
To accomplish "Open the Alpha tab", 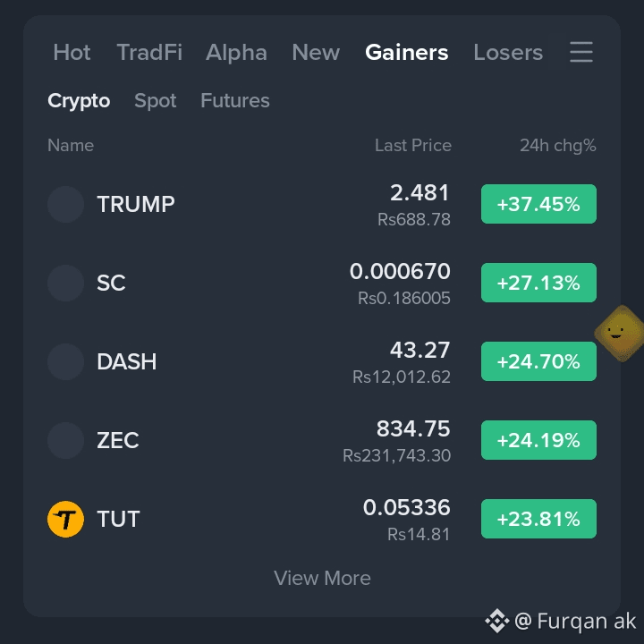I will click(x=236, y=52).
